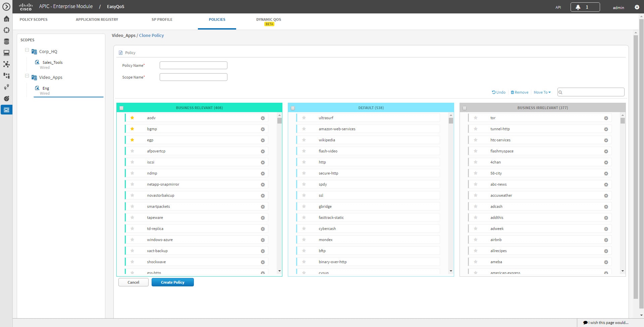The height and width of the screenshot is (327, 644).
Task: Click the gear icon for tor
Action: (x=606, y=118)
